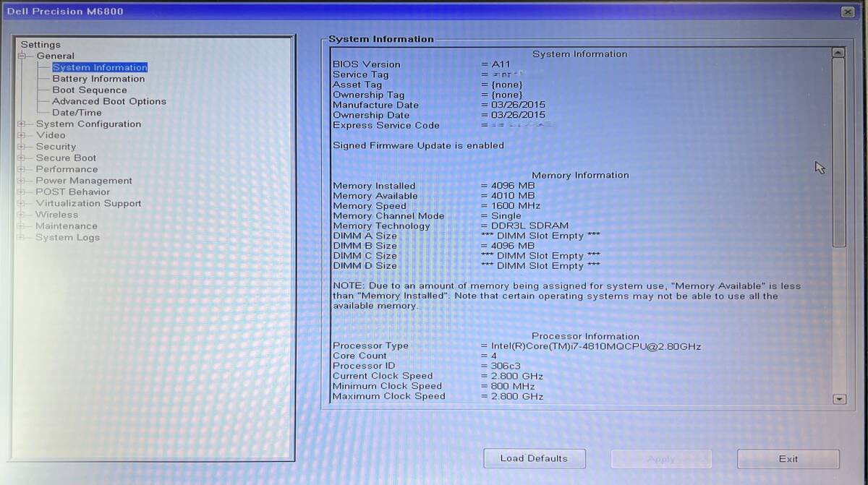Screen dimensions: 868x485
Task: Expand the Secure Boot node
Action: coord(22,158)
